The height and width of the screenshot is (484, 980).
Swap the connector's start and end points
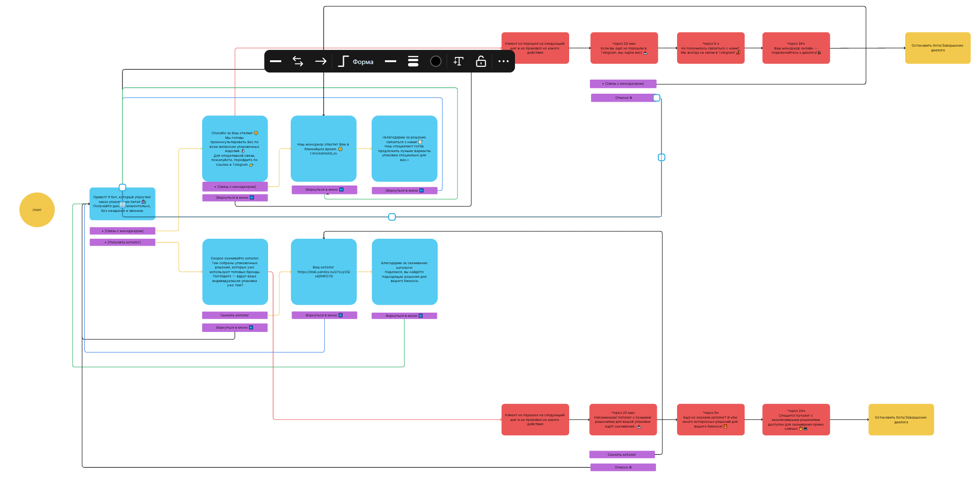click(x=298, y=61)
